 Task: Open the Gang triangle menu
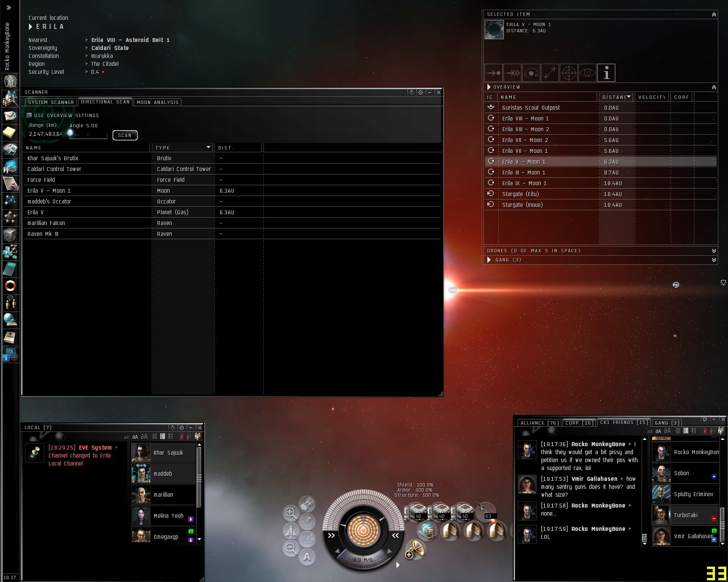[x=489, y=260]
